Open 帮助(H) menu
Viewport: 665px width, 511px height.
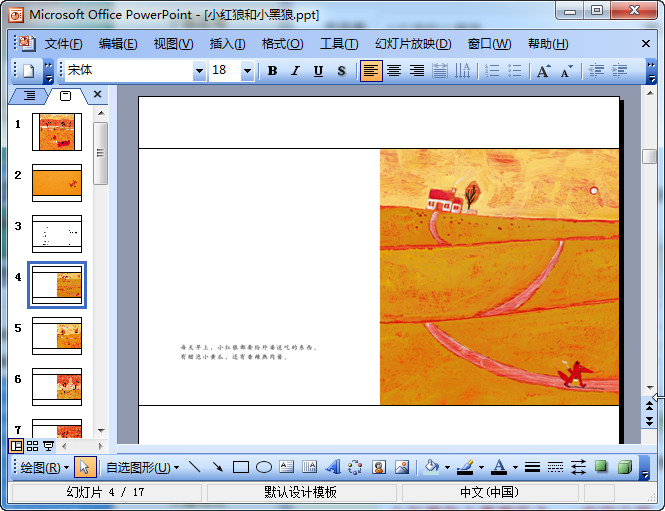click(548, 44)
